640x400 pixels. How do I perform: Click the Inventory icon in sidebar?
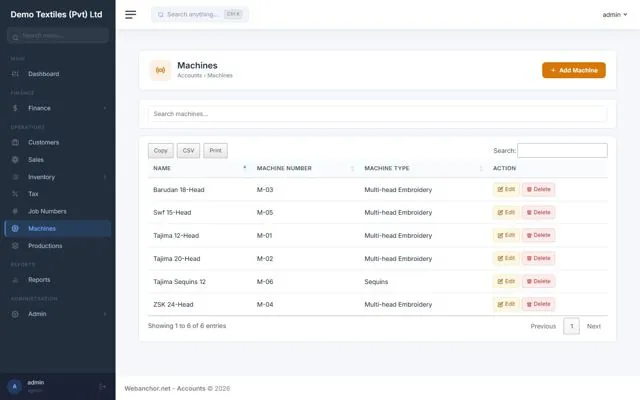pyautogui.click(x=15, y=177)
